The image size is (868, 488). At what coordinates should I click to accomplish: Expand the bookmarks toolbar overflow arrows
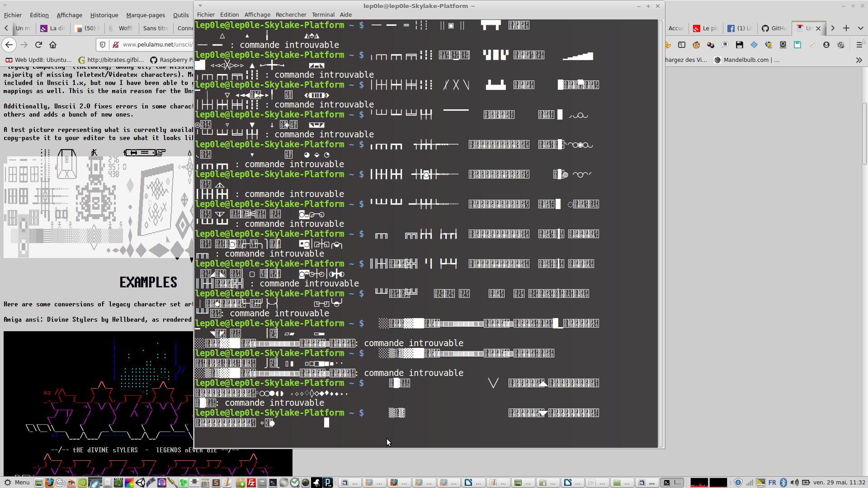[x=859, y=60]
